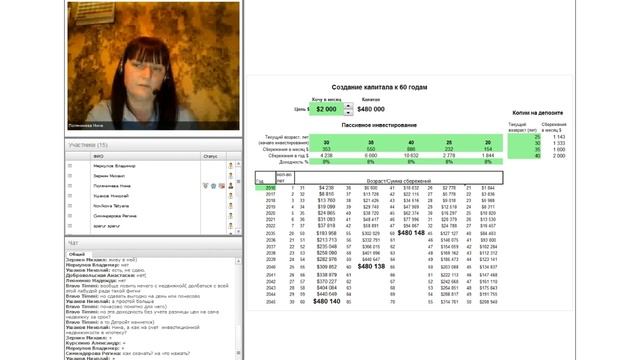Select participant Зеркин Михаил
The image size is (640, 360).
point(109,176)
